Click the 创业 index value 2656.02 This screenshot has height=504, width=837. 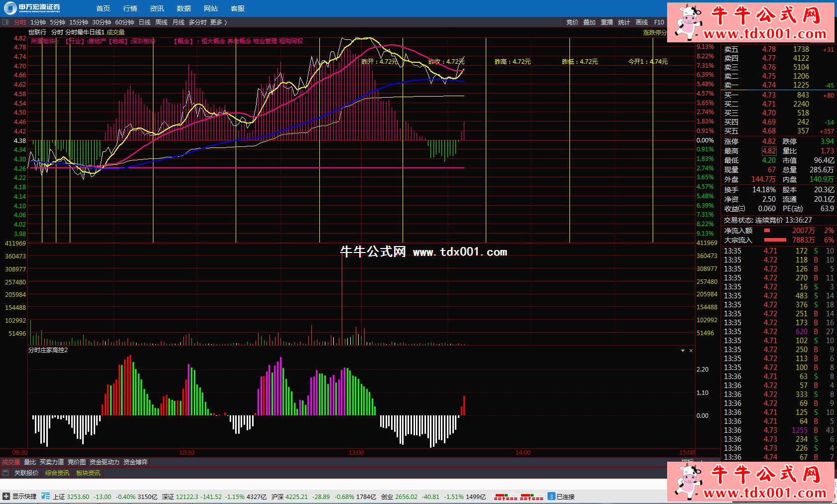point(406,497)
